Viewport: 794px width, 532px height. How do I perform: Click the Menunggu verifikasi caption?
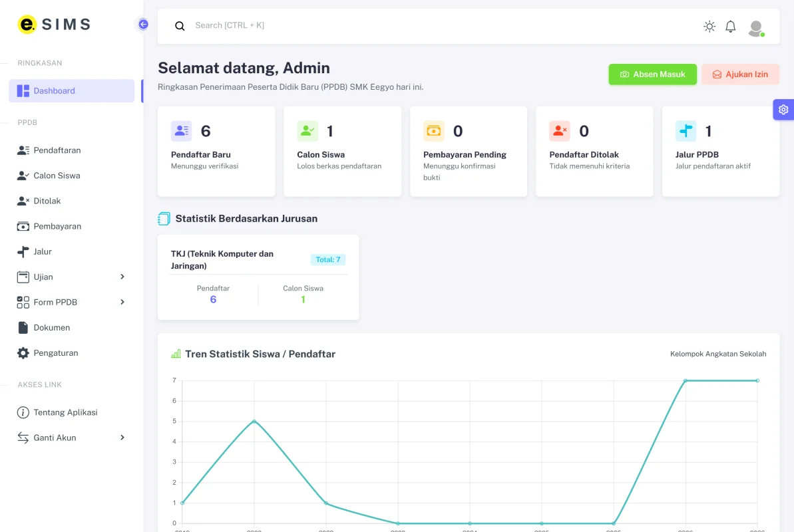pyautogui.click(x=204, y=166)
